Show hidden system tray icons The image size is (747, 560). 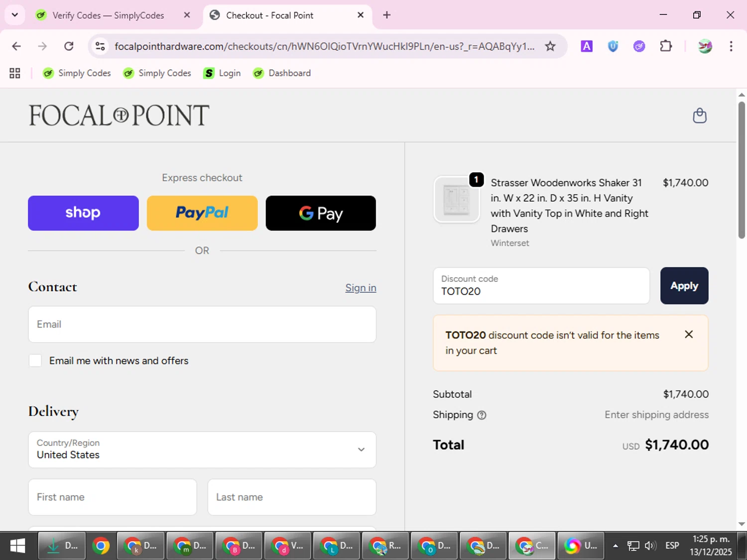pos(616,546)
